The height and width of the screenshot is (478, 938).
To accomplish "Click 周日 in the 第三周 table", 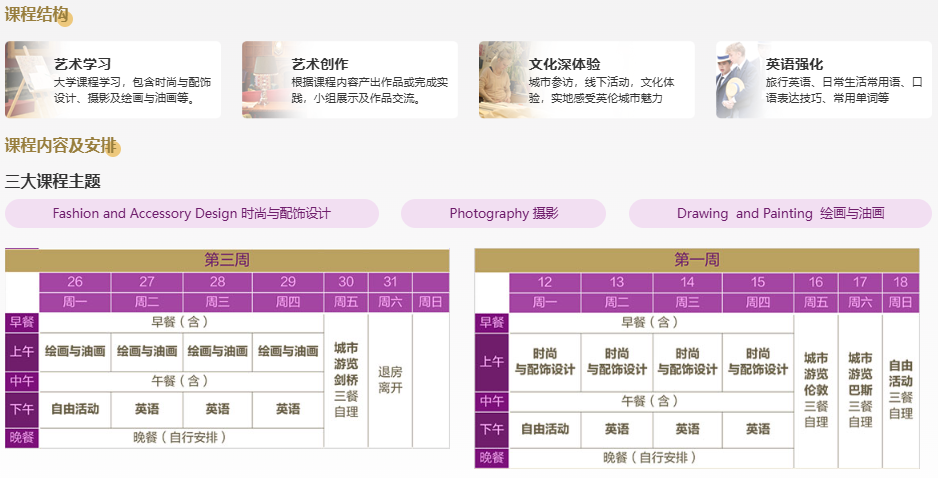I will [x=431, y=302].
